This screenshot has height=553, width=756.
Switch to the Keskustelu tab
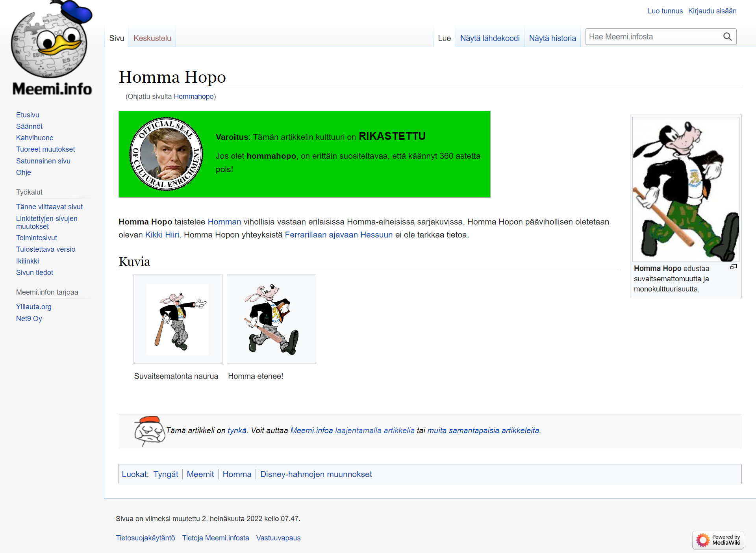[x=152, y=38]
